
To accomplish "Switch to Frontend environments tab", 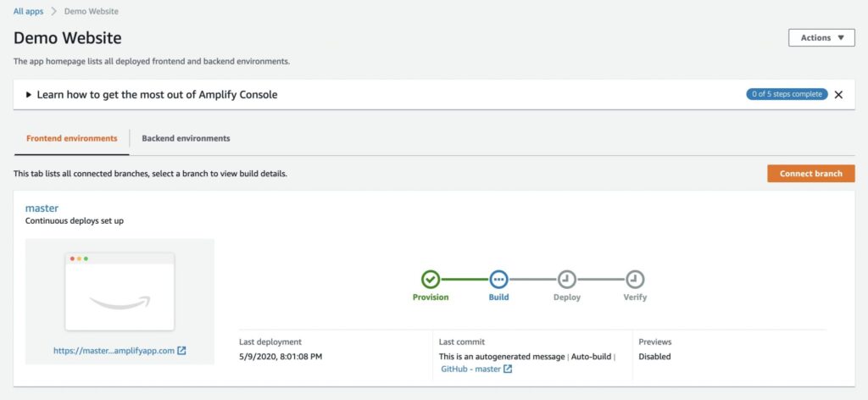I will point(71,138).
